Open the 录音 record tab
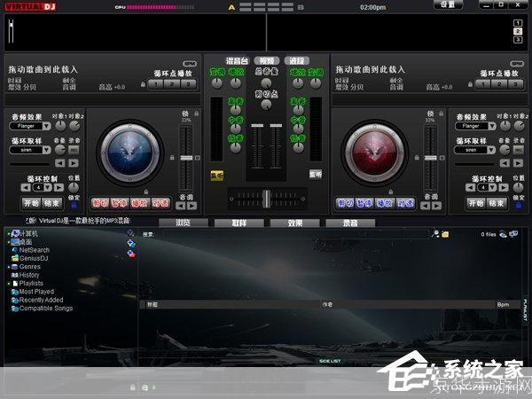This screenshot has height=399, width=532. tap(350, 223)
